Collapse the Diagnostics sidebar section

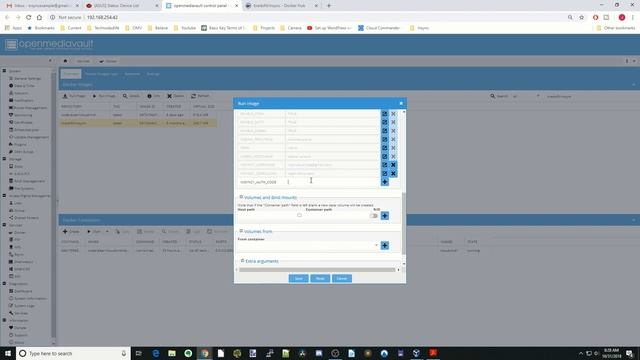click(x=4, y=283)
